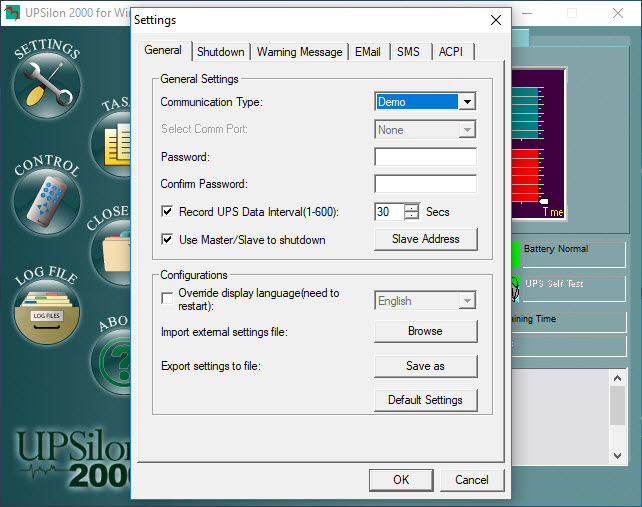Decrease interval with the down spinner arrow
Viewport: 642px width, 507px height.
pos(411,216)
